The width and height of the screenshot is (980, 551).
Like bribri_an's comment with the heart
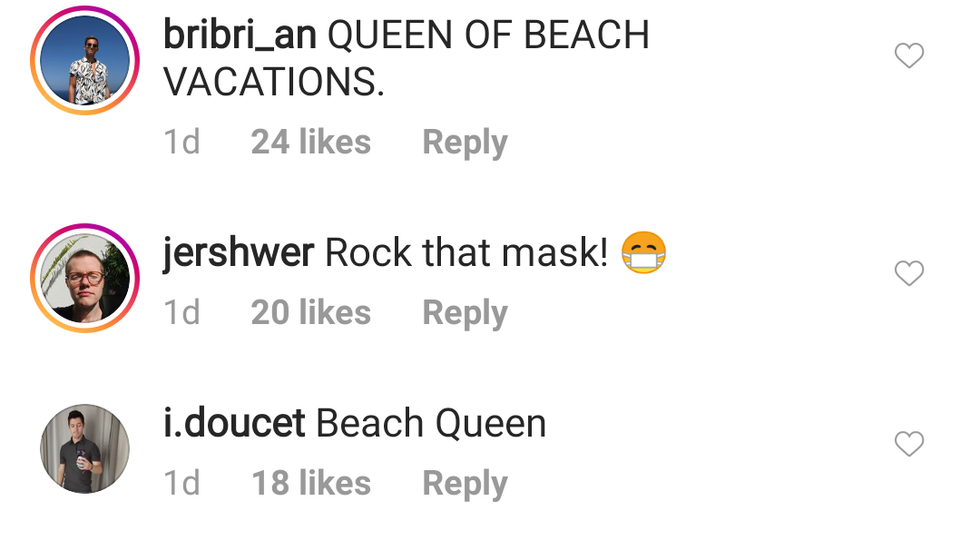pos(909,55)
